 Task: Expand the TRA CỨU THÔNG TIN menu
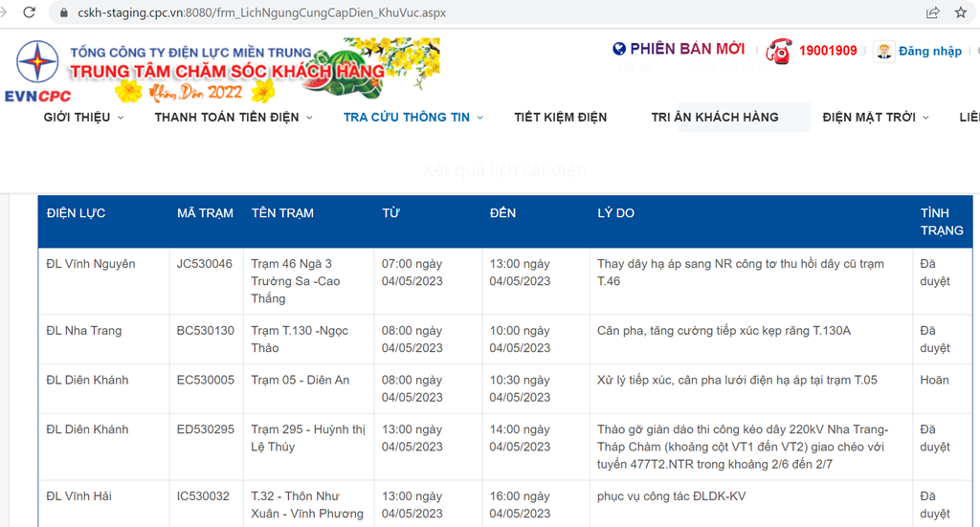point(413,117)
